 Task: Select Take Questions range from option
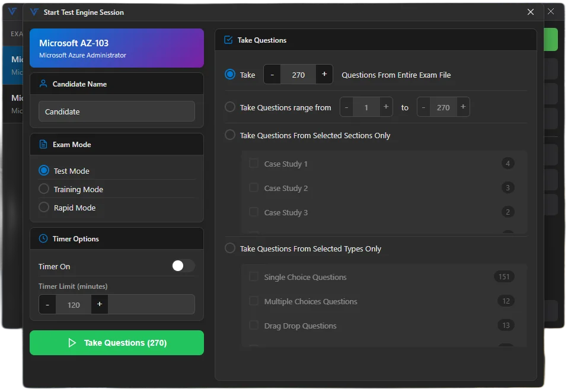230,107
